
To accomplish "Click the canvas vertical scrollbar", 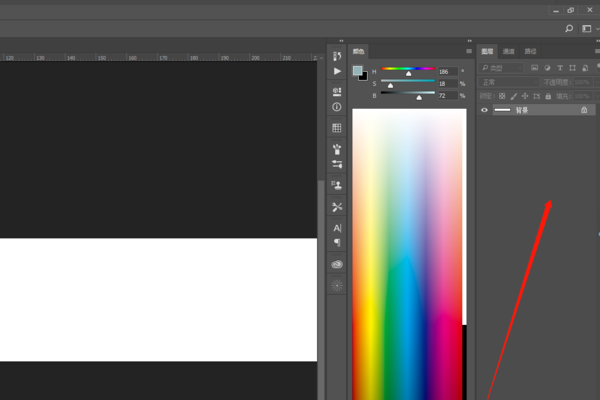I will [x=321, y=290].
